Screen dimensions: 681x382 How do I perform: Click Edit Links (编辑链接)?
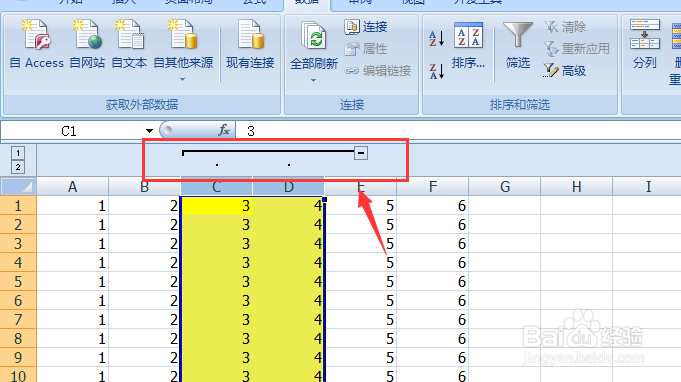coord(377,70)
